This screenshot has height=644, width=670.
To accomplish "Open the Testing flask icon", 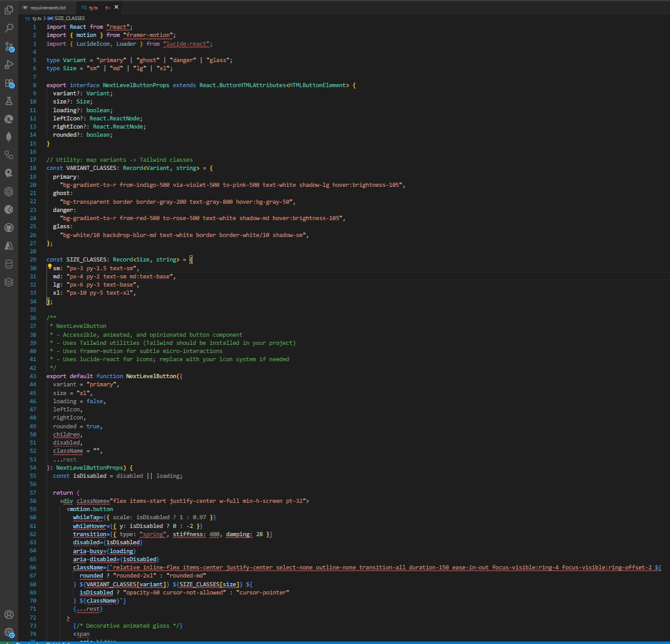I will [9, 101].
